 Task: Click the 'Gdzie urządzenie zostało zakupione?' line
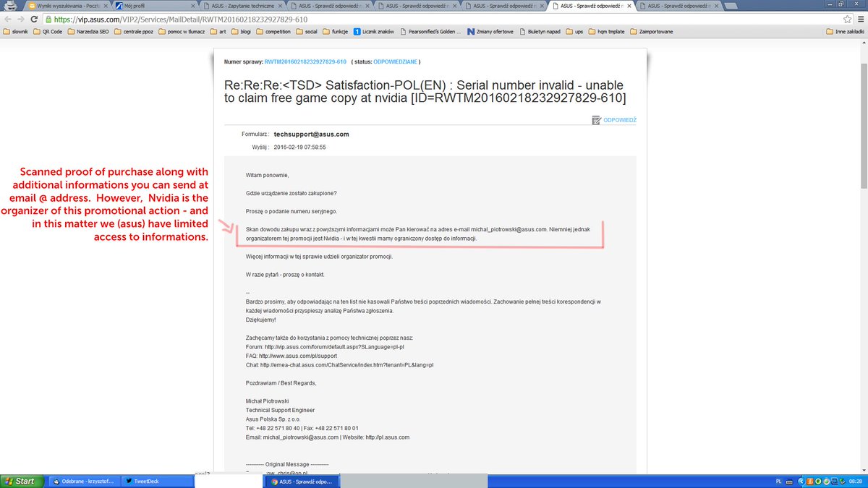[x=291, y=193]
